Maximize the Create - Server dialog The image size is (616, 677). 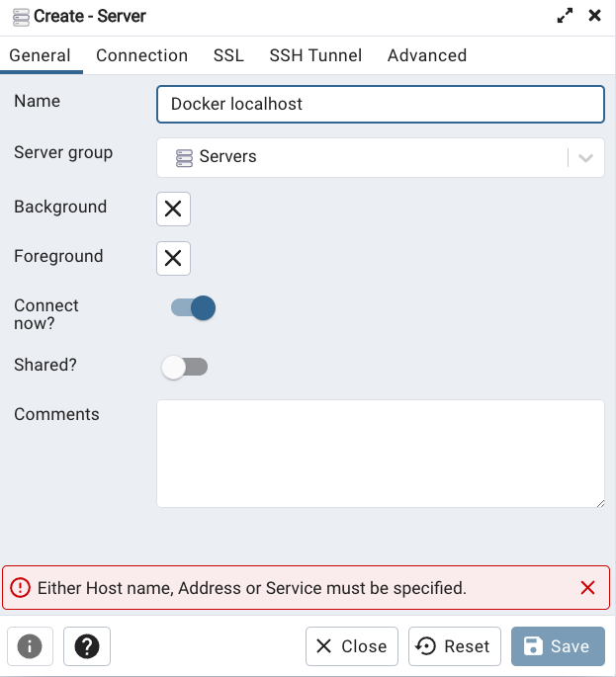(x=565, y=16)
